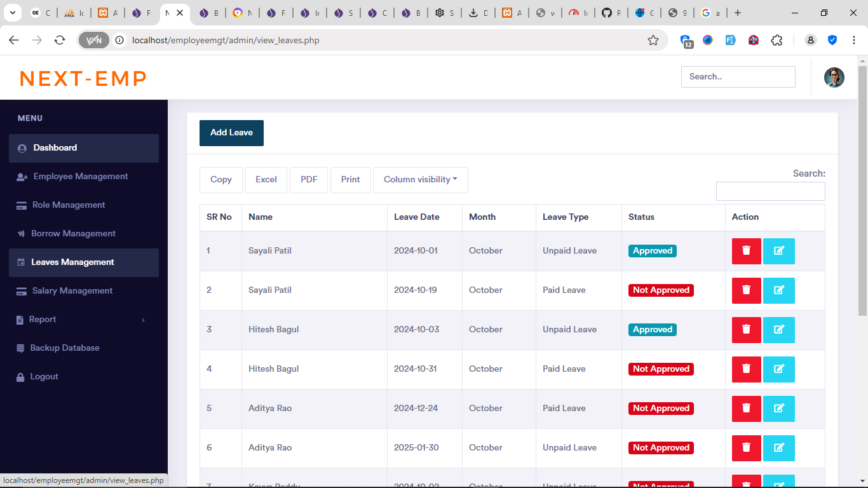Open the tab search dropdown arrow

pyautogui.click(x=12, y=13)
